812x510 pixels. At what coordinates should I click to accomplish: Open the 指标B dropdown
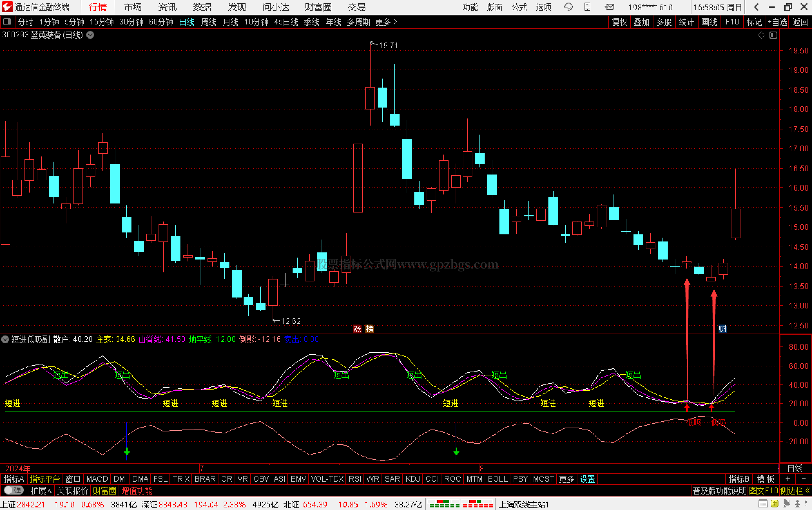pyautogui.click(x=739, y=479)
